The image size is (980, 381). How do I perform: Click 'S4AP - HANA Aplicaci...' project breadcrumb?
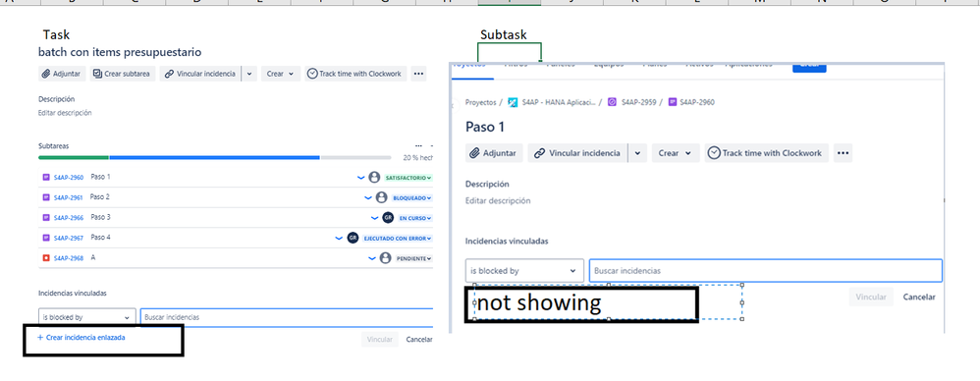[x=552, y=102]
